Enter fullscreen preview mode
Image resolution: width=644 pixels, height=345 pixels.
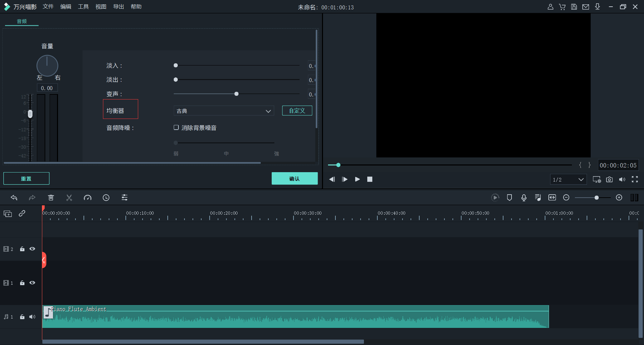pos(635,180)
